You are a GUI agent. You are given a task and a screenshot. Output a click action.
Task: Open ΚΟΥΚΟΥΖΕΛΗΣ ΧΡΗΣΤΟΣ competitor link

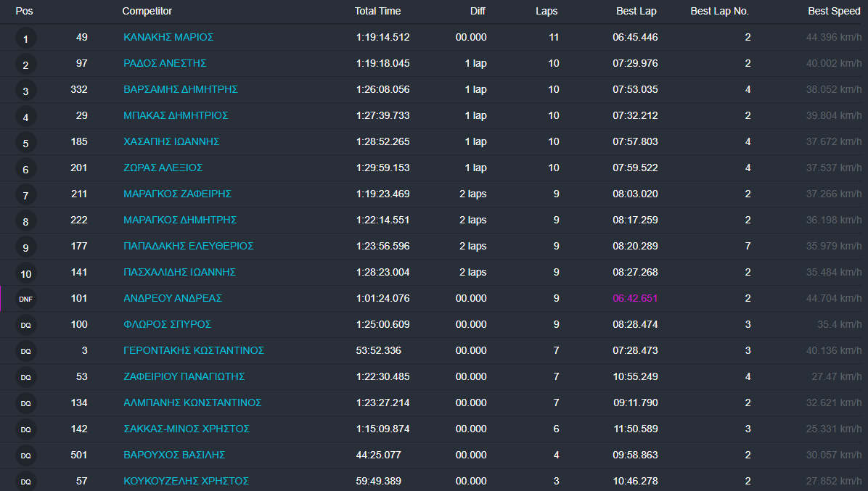[x=186, y=481]
